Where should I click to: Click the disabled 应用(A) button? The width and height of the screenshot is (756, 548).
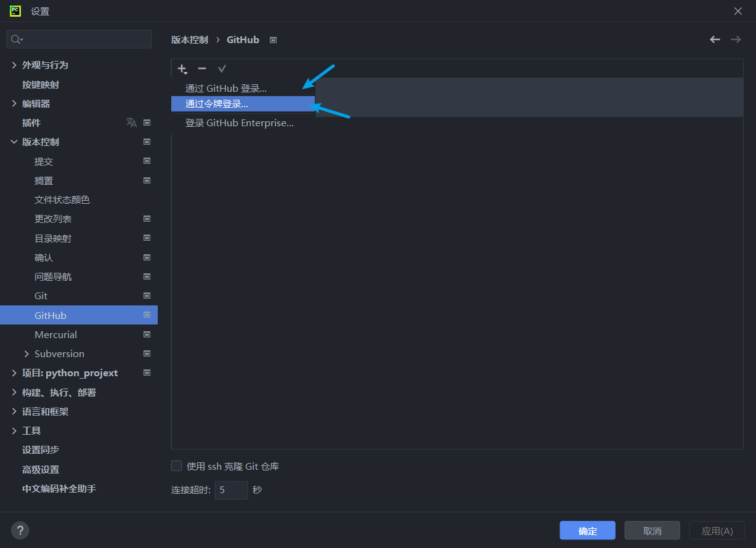tap(717, 530)
